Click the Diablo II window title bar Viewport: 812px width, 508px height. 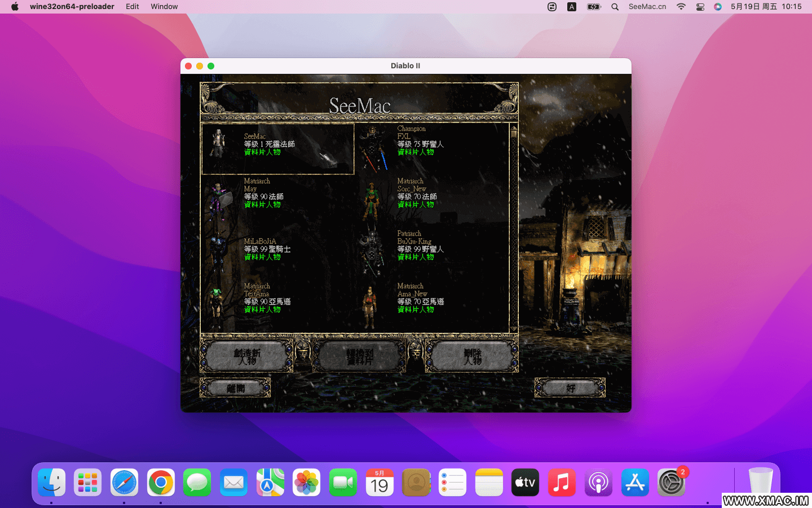[405, 66]
